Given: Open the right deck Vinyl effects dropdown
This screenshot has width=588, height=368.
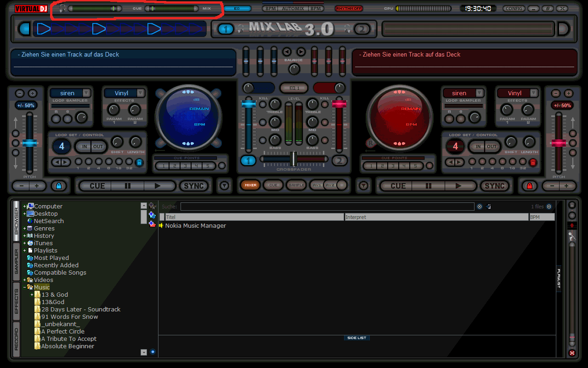Looking at the screenshot, I should tap(534, 93).
